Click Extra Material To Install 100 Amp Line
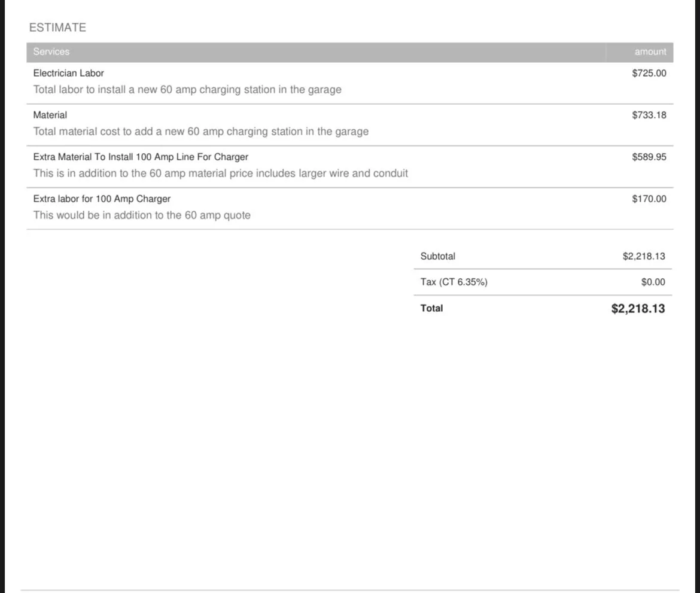This screenshot has width=700, height=593. coord(141,157)
